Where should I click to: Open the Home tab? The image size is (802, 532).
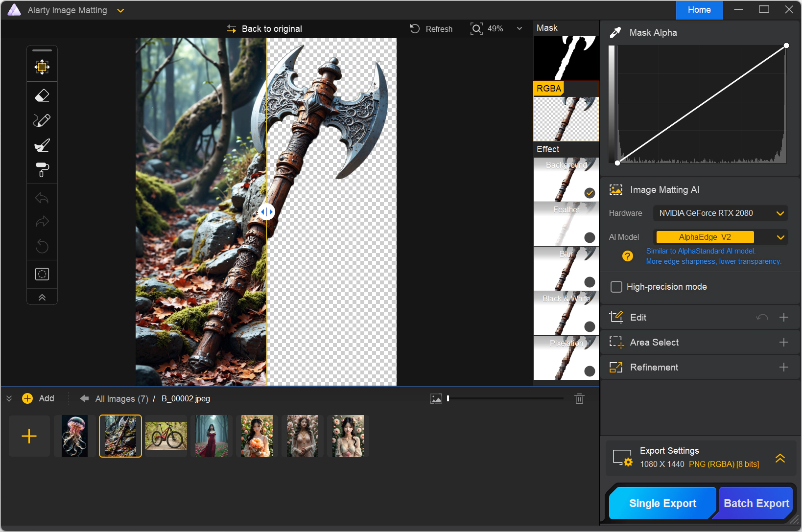click(699, 10)
